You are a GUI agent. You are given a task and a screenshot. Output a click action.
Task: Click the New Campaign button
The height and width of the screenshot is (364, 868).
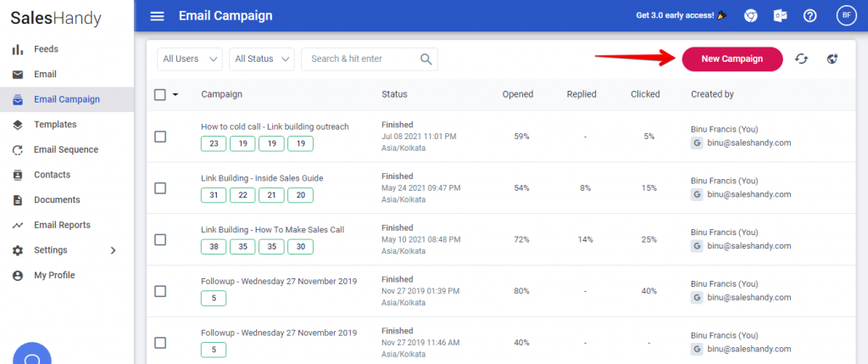[x=732, y=59]
